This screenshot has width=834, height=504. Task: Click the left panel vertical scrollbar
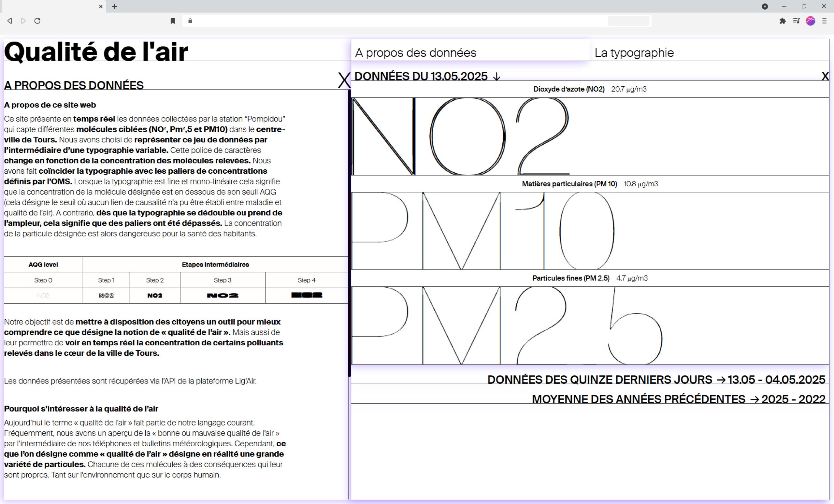tap(349, 233)
